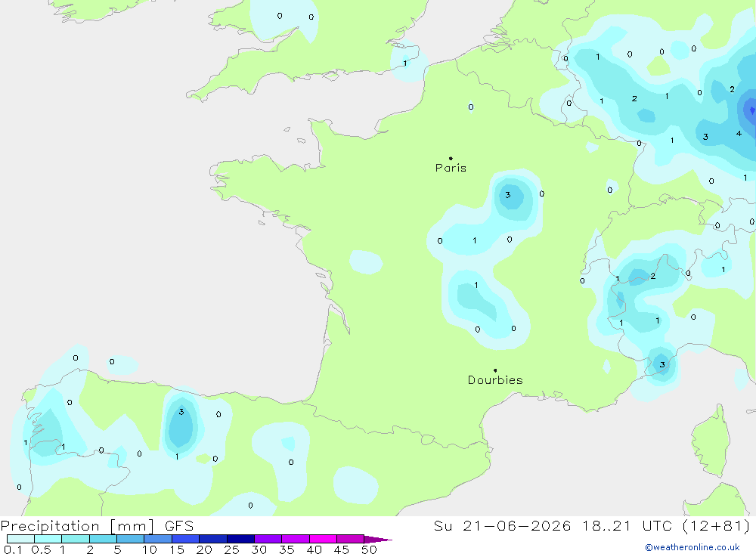
Task: Select the 25–30 mm navy legend swatch
Action: (x=240, y=539)
